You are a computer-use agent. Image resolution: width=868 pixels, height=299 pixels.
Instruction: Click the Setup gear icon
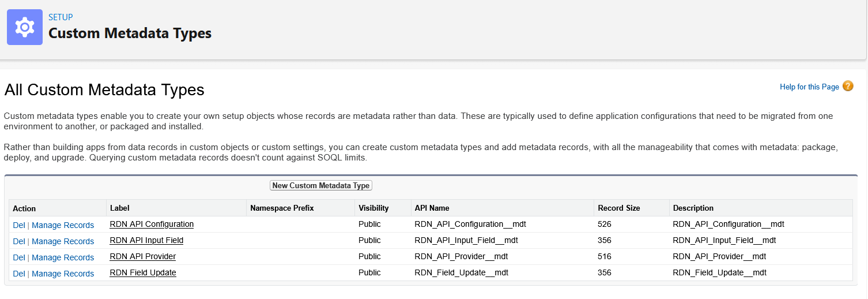[x=24, y=27]
